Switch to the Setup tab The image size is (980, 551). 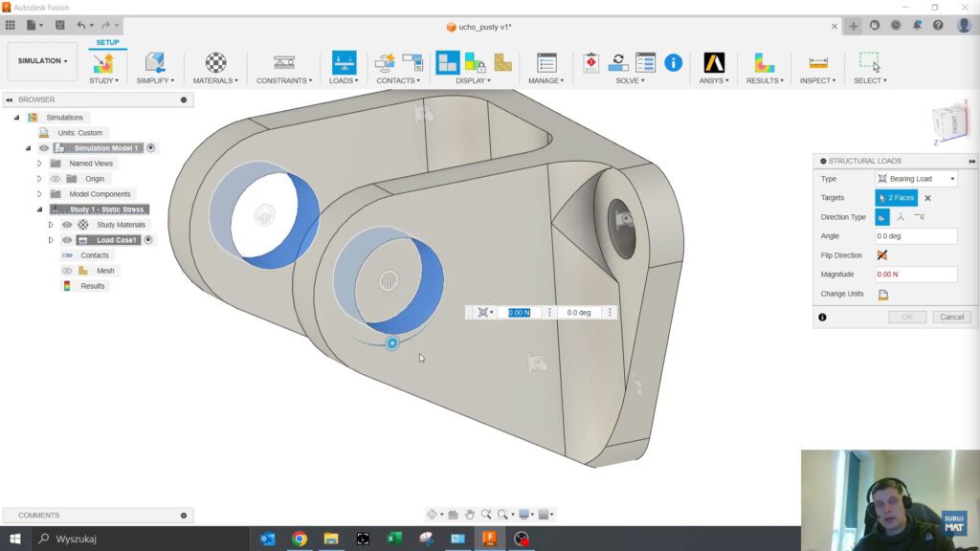pyautogui.click(x=106, y=43)
